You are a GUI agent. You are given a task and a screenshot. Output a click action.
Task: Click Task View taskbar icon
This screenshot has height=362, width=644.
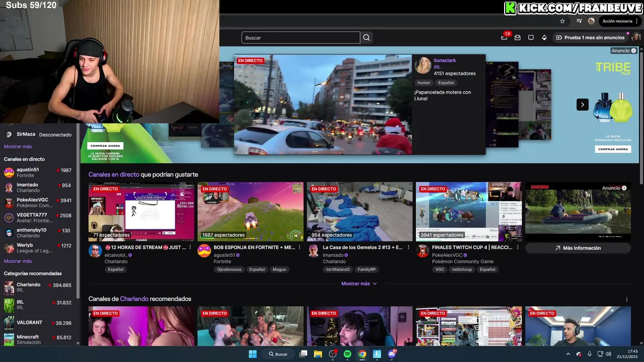tap(303, 354)
